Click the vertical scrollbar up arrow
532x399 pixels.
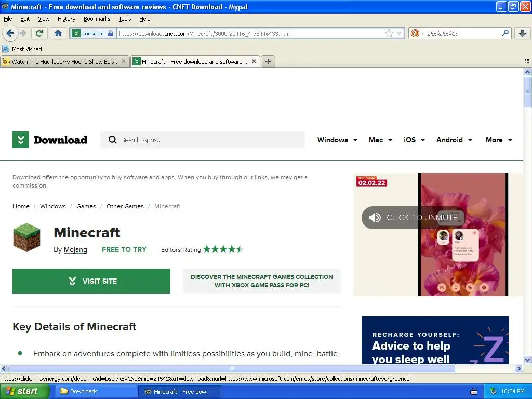(527, 72)
